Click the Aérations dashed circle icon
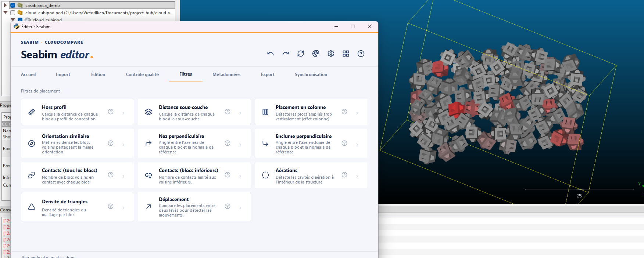The image size is (644, 258). coord(265,175)
